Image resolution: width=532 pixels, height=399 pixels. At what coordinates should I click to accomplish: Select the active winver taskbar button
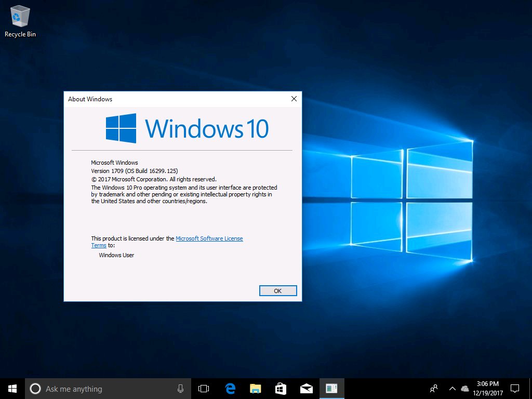pyautogui.click(x=332, y=389)
